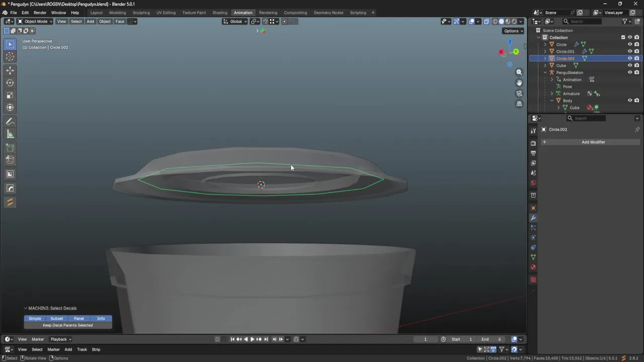Switch to solid viewport shading
The width and height of the screenshot is (644, 362).
[x=501, y=22]
